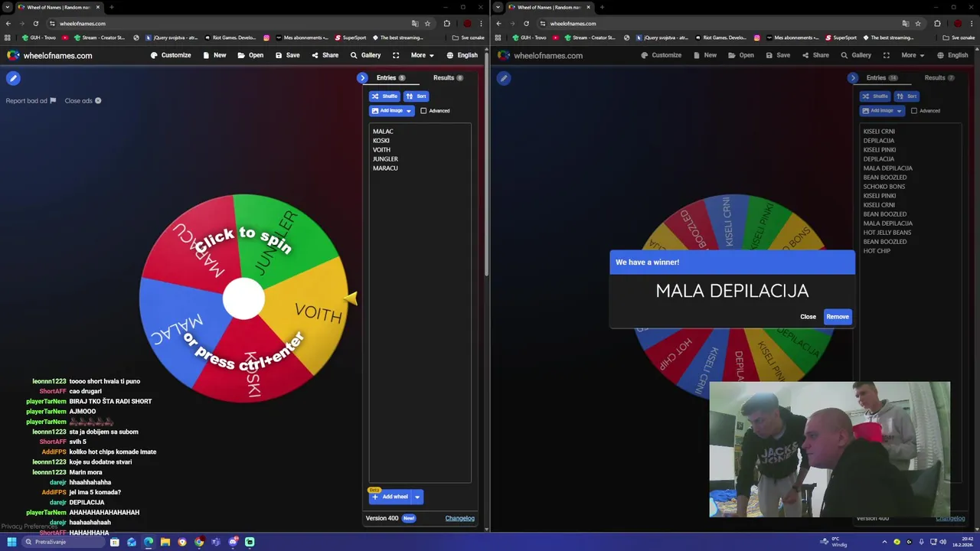Open Add image dropdown in left window

(x=392, y=111)
